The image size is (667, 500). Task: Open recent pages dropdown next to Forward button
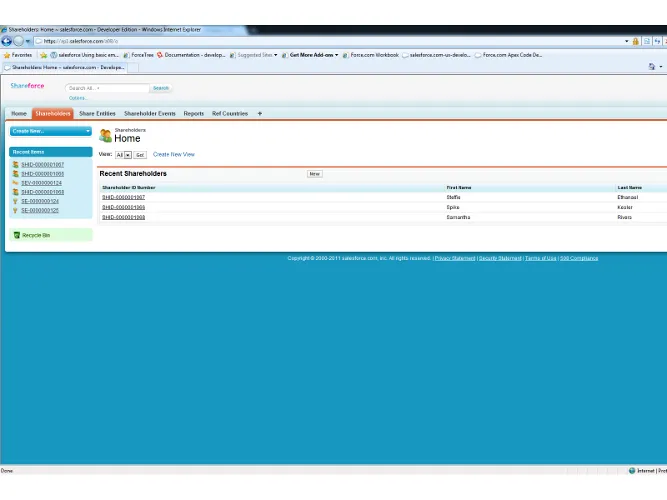[28, 41]
